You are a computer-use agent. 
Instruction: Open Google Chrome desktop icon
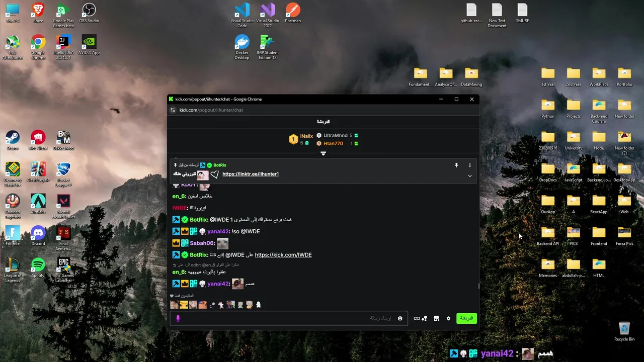coord(38,47)
